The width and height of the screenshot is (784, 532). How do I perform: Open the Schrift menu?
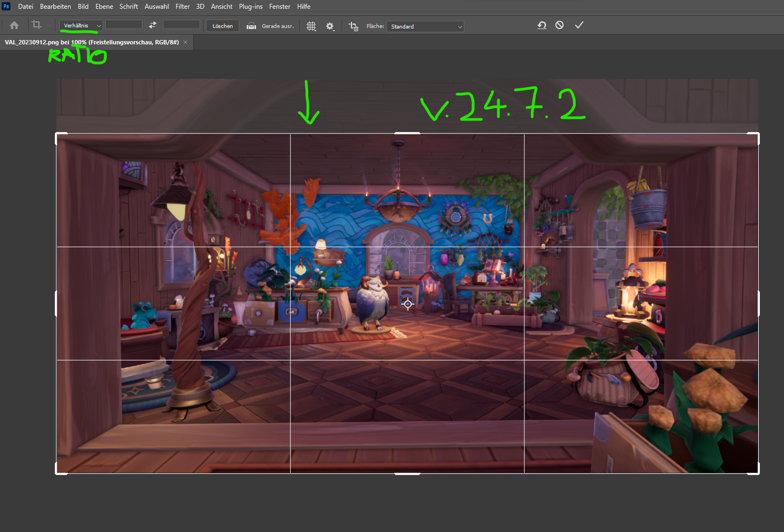[x=129, y=7]
